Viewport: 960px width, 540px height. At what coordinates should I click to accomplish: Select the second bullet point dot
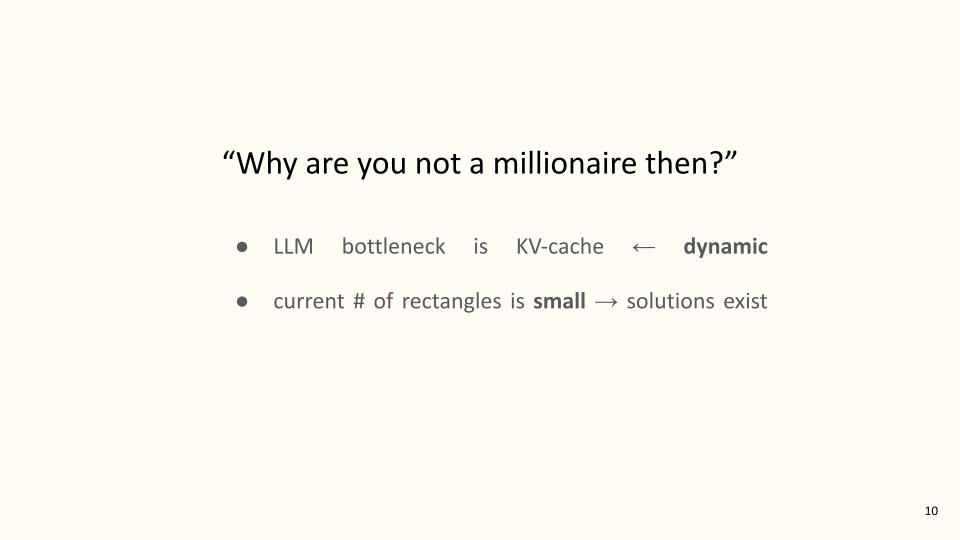point(242,301)
